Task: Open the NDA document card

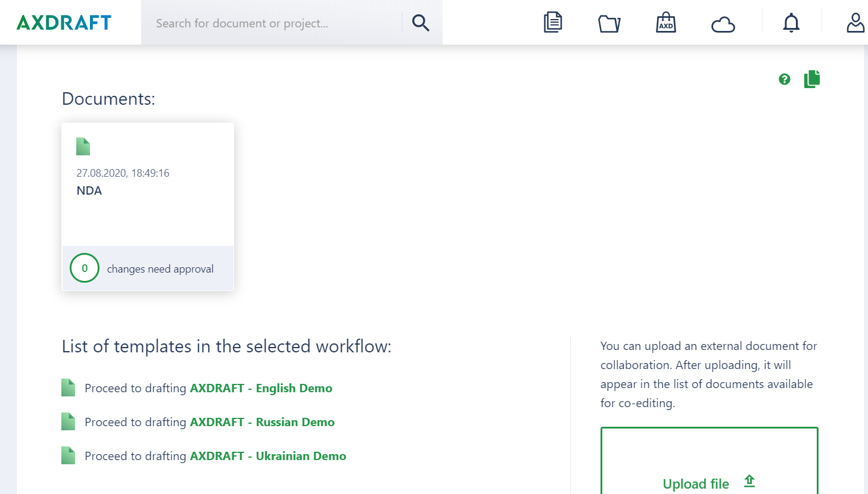Action: [148, 207]
